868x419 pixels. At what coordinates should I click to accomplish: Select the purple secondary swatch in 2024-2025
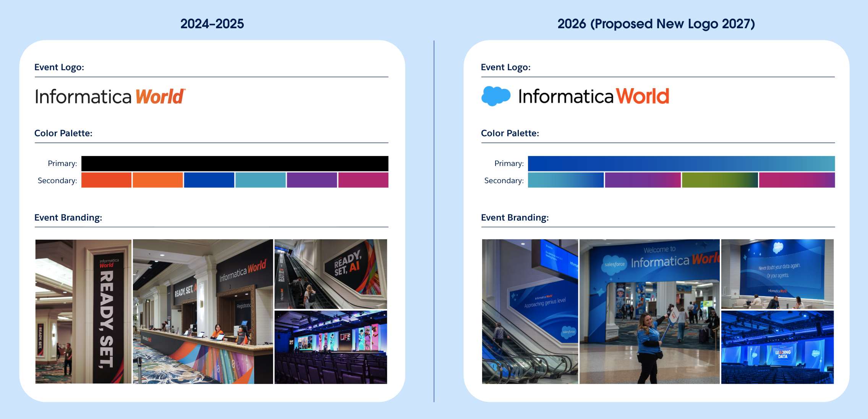click(312, 180)
